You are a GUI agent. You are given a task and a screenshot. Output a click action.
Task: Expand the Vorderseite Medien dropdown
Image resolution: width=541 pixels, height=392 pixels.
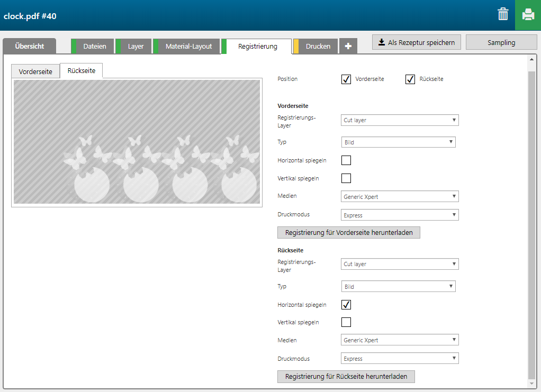click(400, 197)
